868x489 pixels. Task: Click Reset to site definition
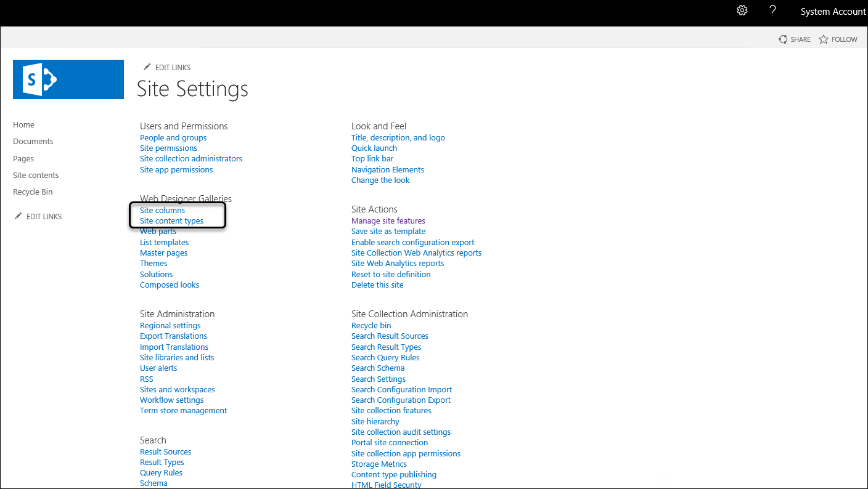pyautogui.click(x=391, y=275)
